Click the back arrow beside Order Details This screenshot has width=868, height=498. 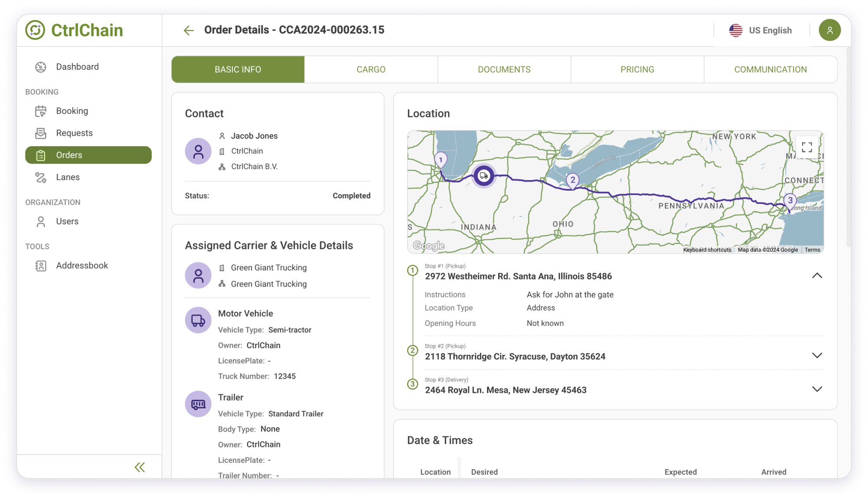click(188, 30)
